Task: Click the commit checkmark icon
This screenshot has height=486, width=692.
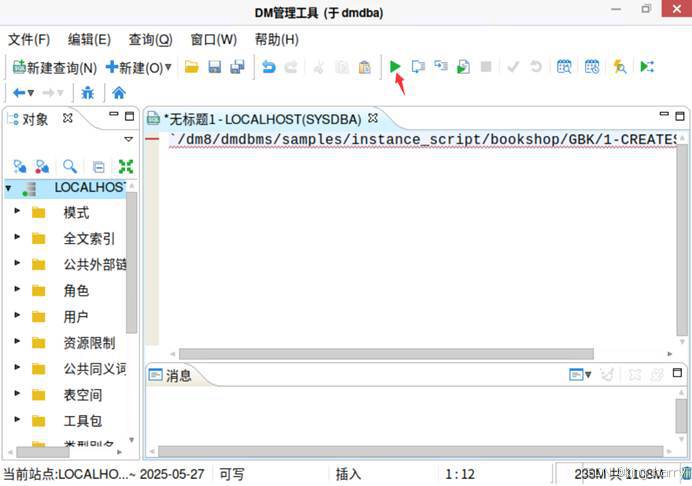Action: pos(513,67)
